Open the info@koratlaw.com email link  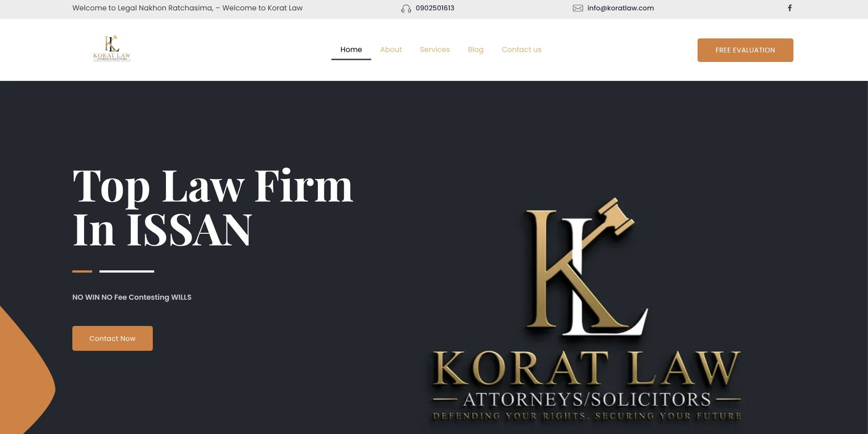pos(621,8)
